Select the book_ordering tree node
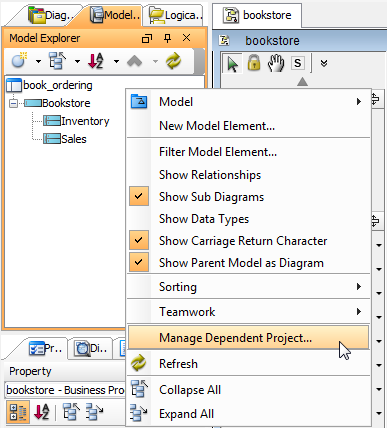Image resolution: width=387 pixels, height=428 pixels. tap(49, 85)
